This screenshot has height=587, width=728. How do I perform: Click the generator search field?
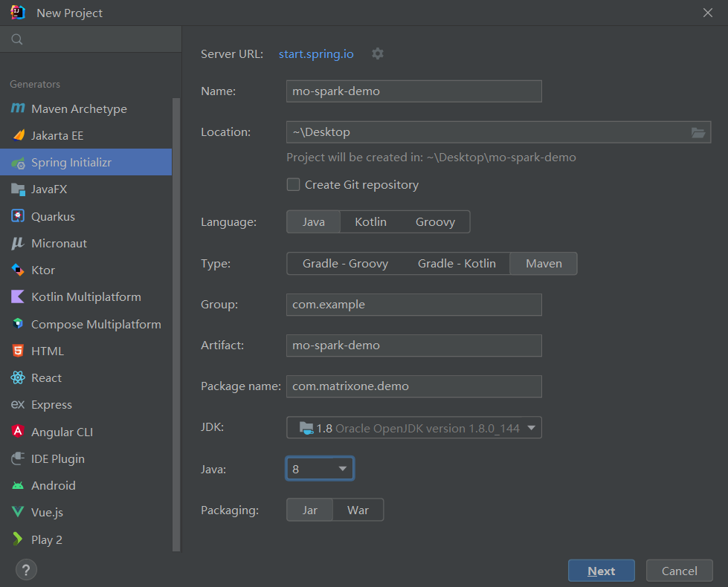click(x=91, y=39)
